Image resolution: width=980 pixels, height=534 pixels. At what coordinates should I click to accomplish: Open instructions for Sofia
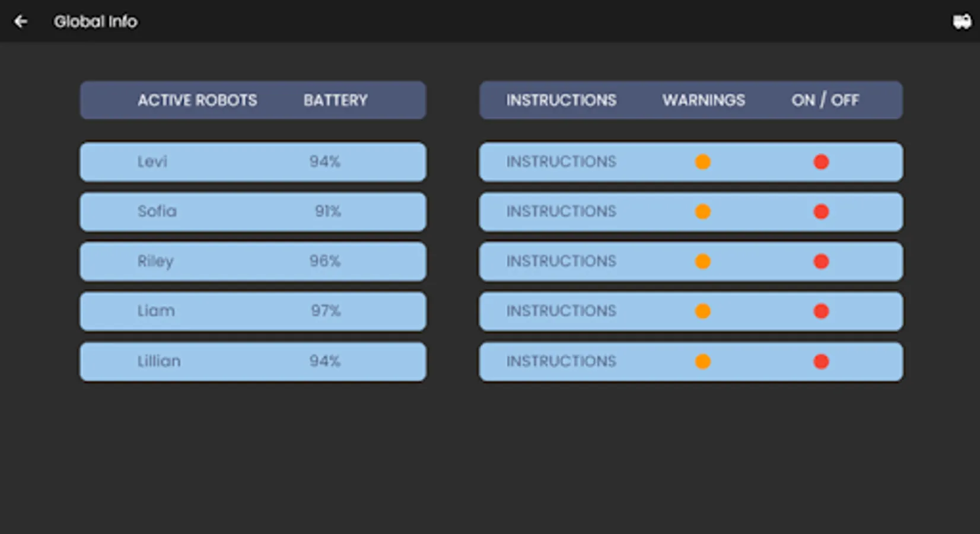click(x=561, y=211)
